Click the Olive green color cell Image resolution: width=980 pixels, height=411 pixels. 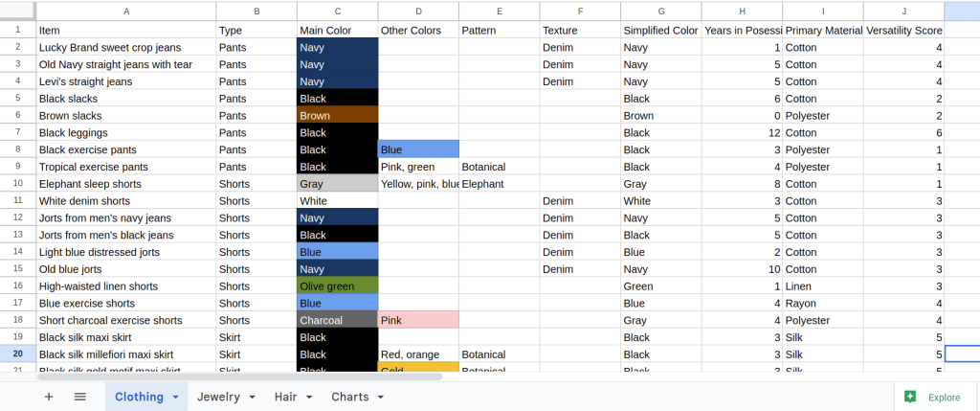338,285
